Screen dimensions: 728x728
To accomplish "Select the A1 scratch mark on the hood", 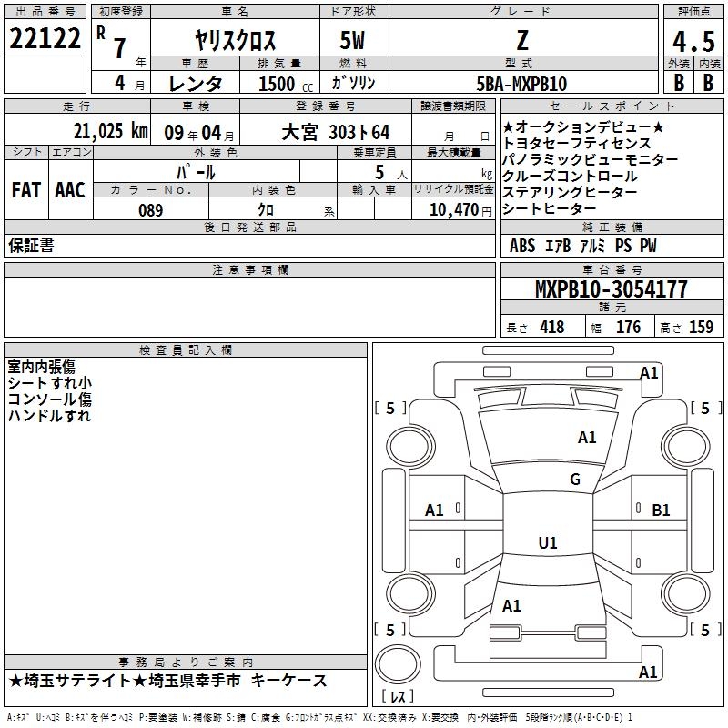I will [587, 438].
